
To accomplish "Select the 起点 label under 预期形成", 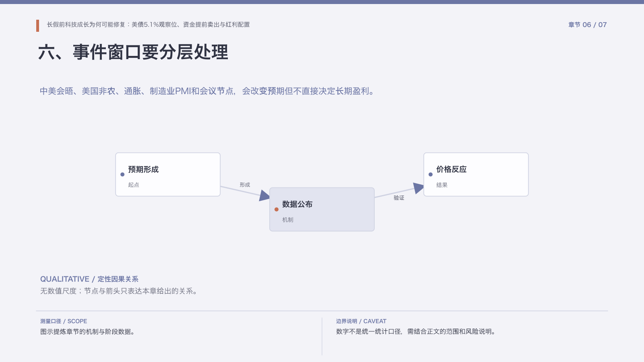I will tap(134, 185).
